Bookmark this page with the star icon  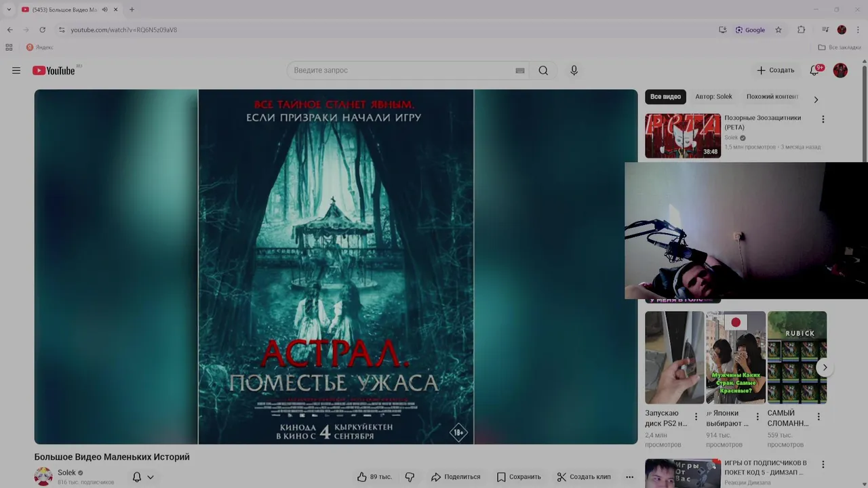tap(778, 30)
